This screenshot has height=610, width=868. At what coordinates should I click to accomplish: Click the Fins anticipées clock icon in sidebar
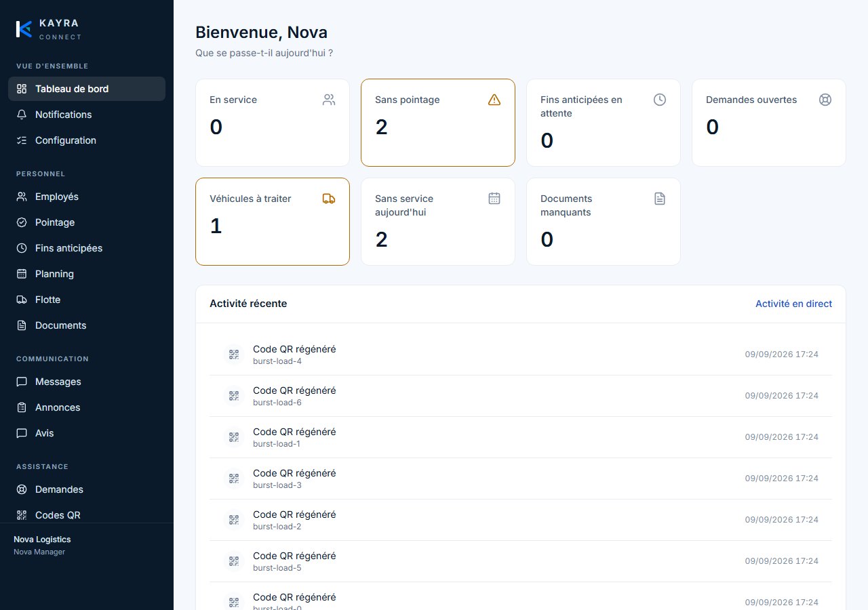tap(22, 248)
